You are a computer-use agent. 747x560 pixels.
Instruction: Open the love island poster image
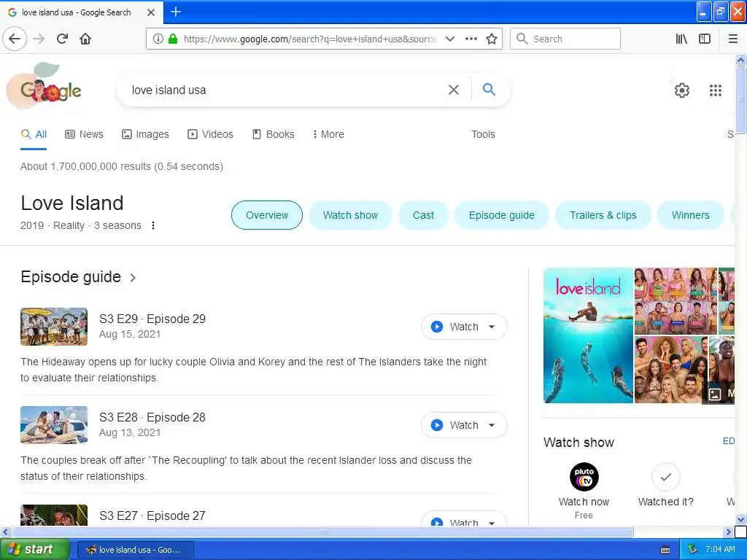coord(588,335)
